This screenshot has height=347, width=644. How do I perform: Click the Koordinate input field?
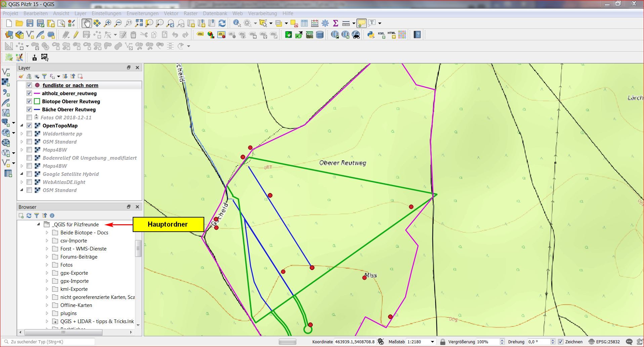click(x=355, y=342)
